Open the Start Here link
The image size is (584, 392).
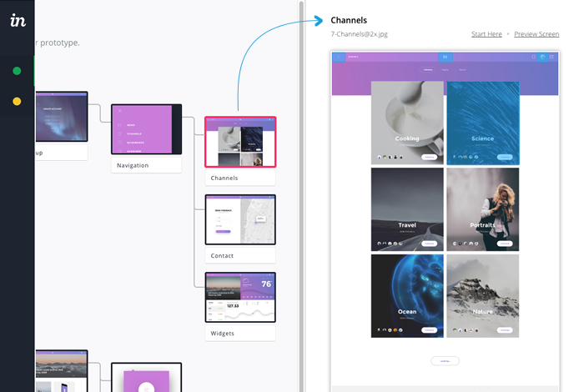click(x=486, y=34)
